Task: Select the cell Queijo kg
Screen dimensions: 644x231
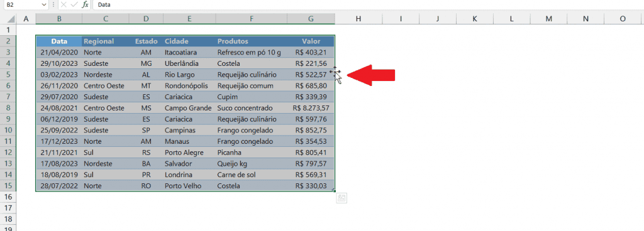Action: coord(252,163)
